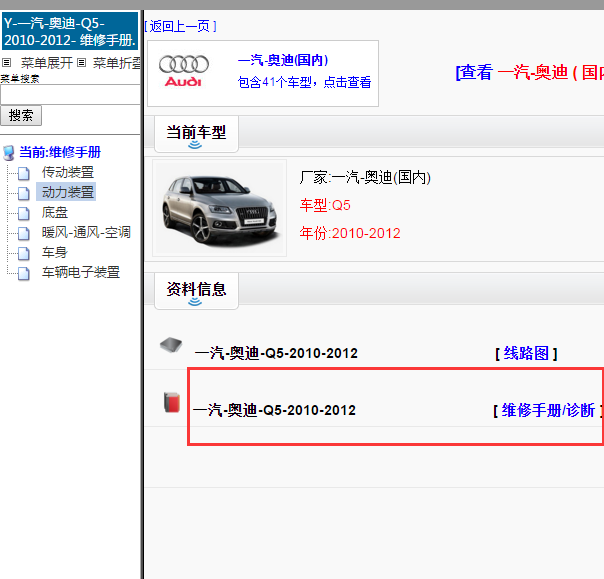Click the 菜单展开 expand icon
The height and width of the screenshot is (579, 604).
[x=7, y=62]
